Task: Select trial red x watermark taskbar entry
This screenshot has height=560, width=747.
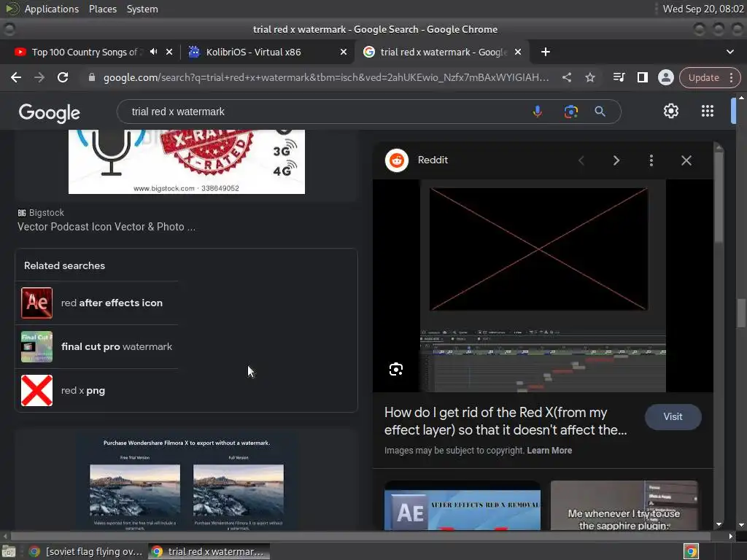Action: pos(209,551)
